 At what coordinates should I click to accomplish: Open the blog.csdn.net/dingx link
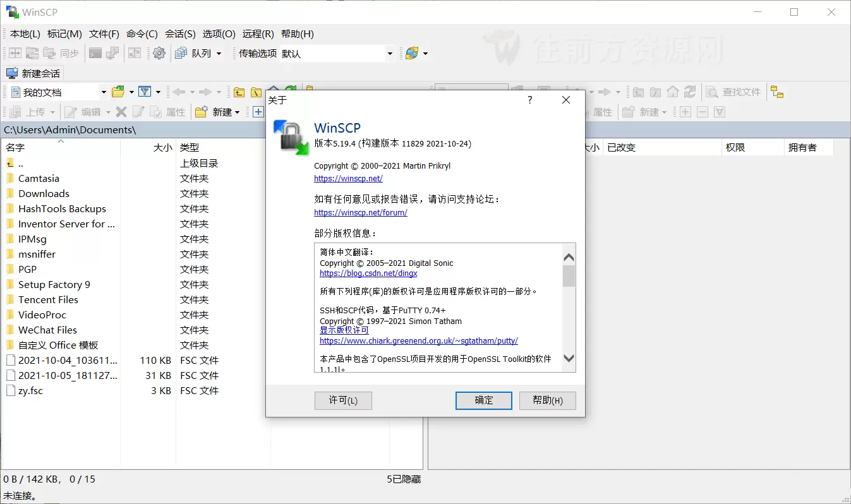click(x=368, y=273)
